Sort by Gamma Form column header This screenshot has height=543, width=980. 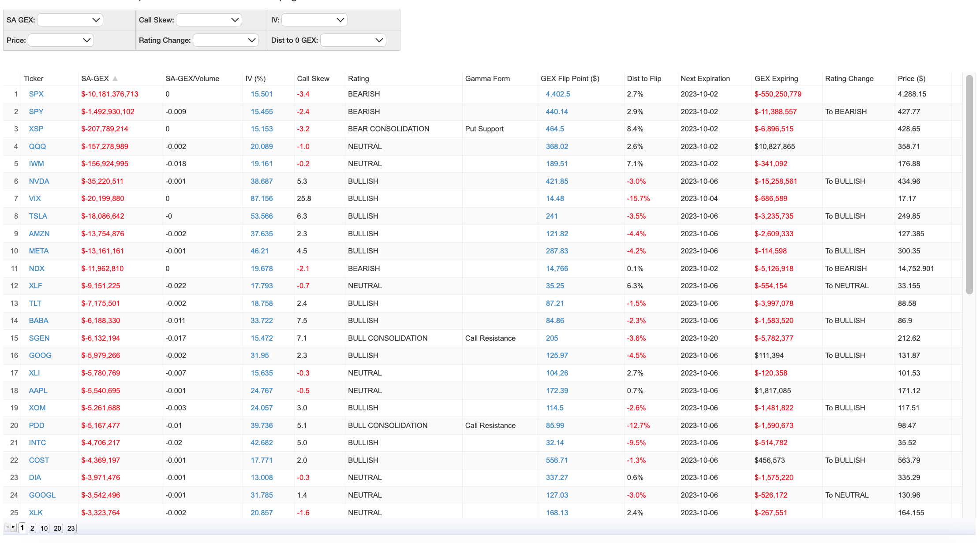coord(487,78)
